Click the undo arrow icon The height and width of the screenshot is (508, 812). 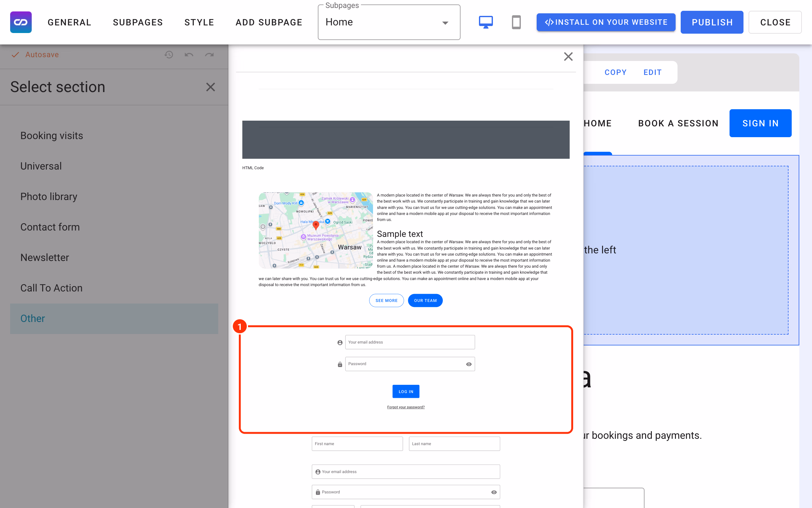[x=189, y=54]
